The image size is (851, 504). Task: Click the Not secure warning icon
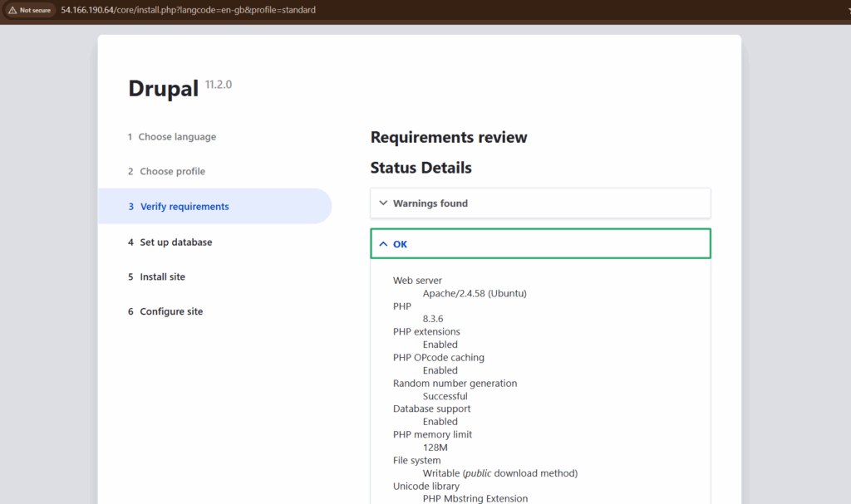(12, 10)
